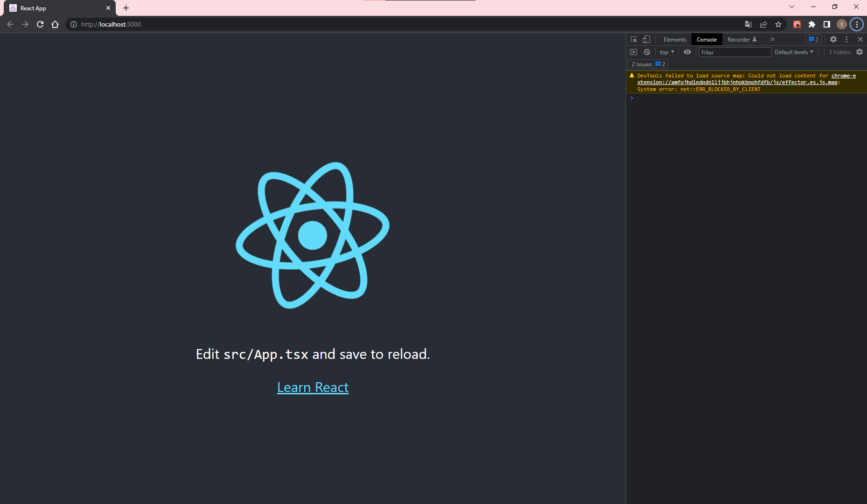Screen dimensions: 867x504
Task: Minimize the browser window
Action: (x=813, y=7)
